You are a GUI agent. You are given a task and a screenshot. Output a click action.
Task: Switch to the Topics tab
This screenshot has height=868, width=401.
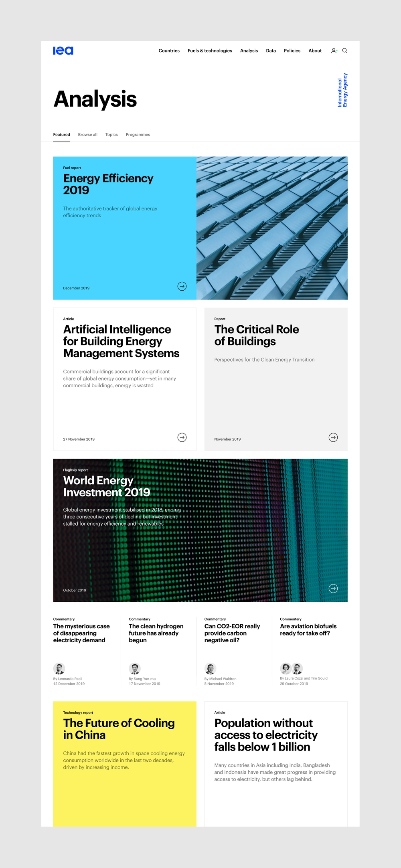point(111,135)
